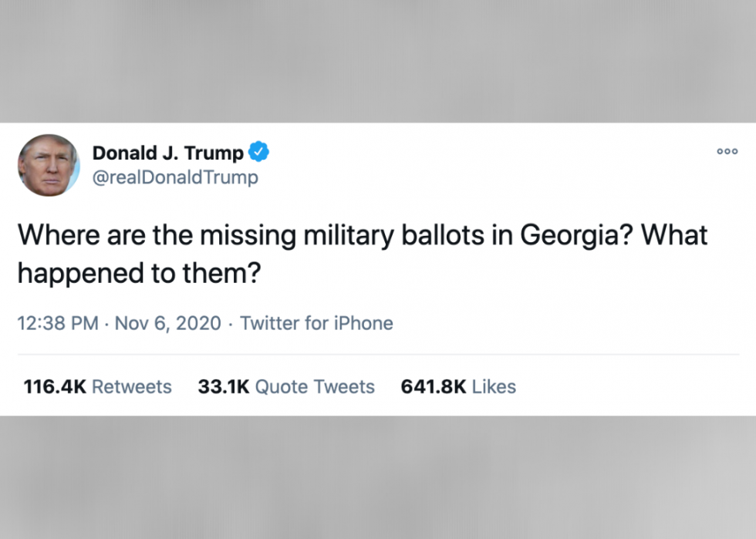Viewport: 756px width, 539px height.
Task: Click the display name Donald J. Trump
Action: 167,153
